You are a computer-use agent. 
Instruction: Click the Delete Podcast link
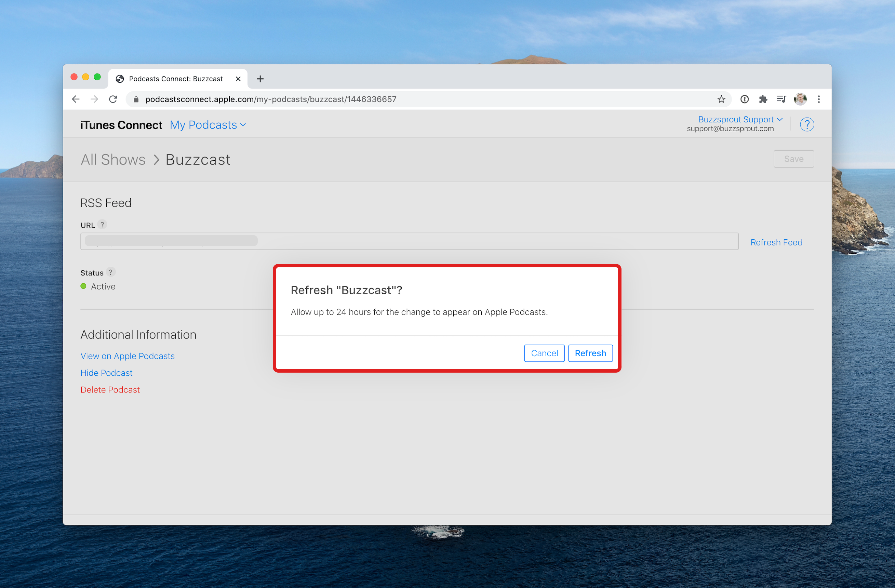coord(110,390)
